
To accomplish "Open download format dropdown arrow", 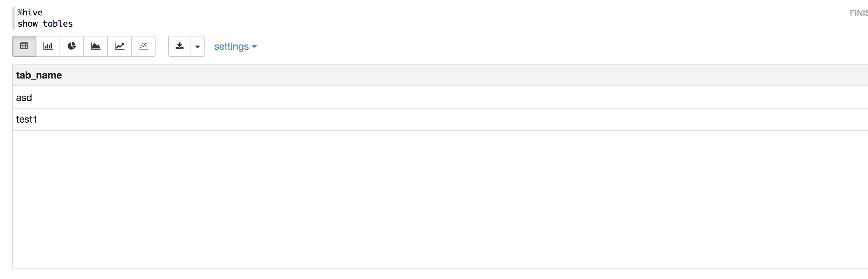I will (198, 46).
